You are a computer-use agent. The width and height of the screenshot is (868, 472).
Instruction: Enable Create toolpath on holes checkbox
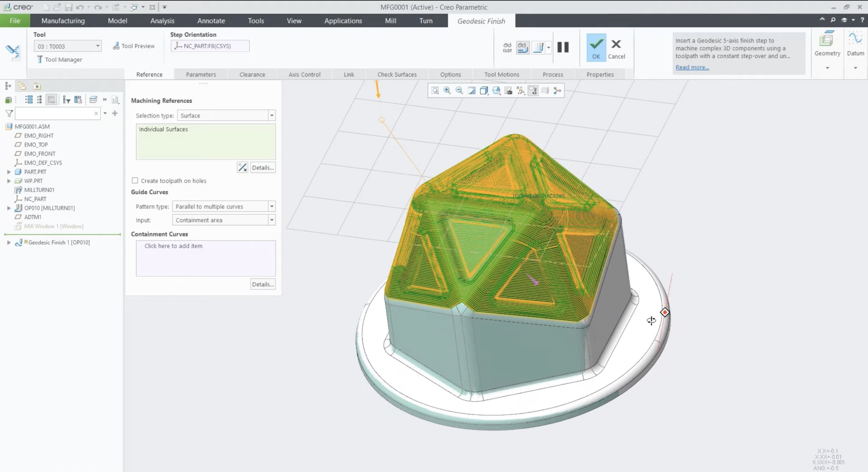135,181
